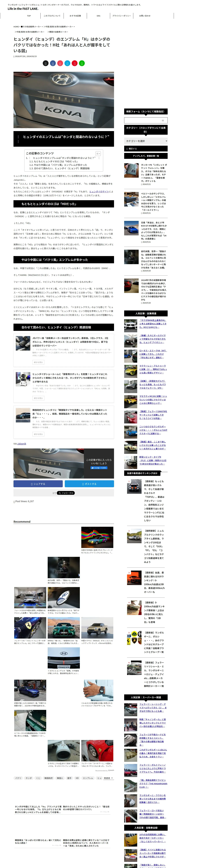Click the black X share icon
The height and width of the screenshot is (868, 214).
tap(46, 63)
